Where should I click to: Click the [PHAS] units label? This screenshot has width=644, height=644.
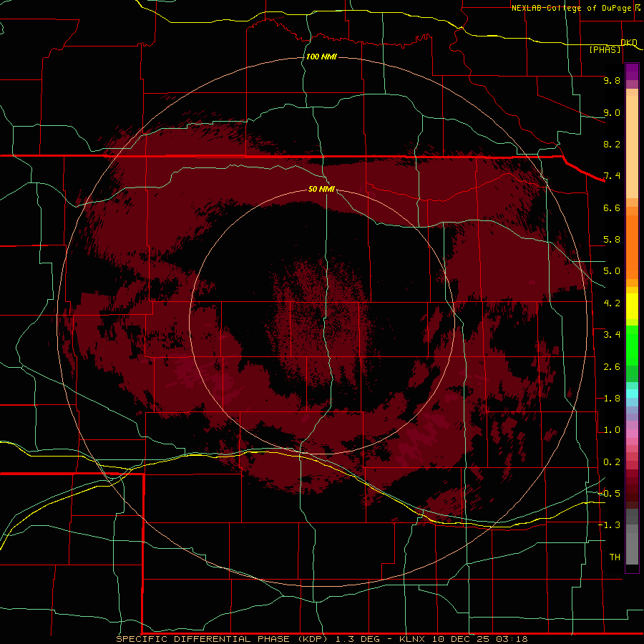[605, 49]
